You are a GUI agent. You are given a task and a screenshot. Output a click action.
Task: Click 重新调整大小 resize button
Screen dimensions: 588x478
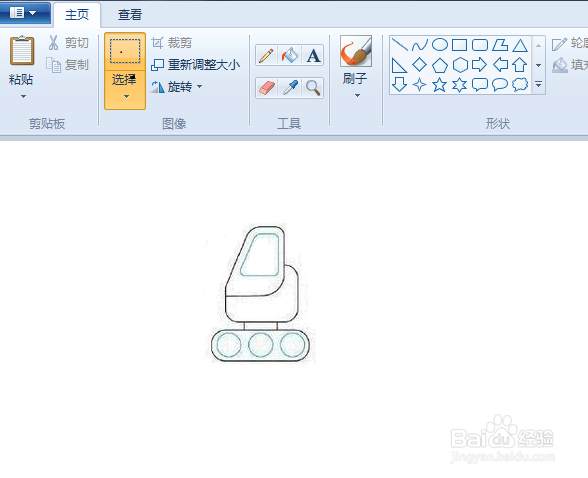pos(195,65)
